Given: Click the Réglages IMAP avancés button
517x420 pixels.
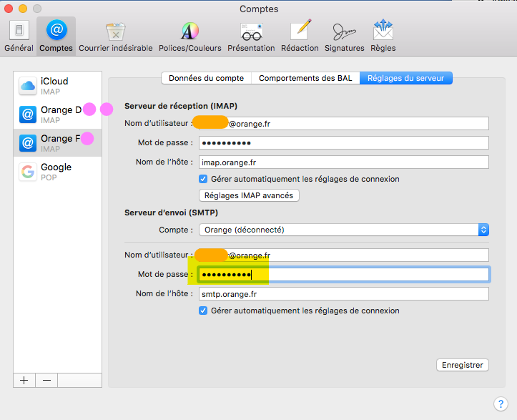Looking at the screenshot, I should point(249,195).
